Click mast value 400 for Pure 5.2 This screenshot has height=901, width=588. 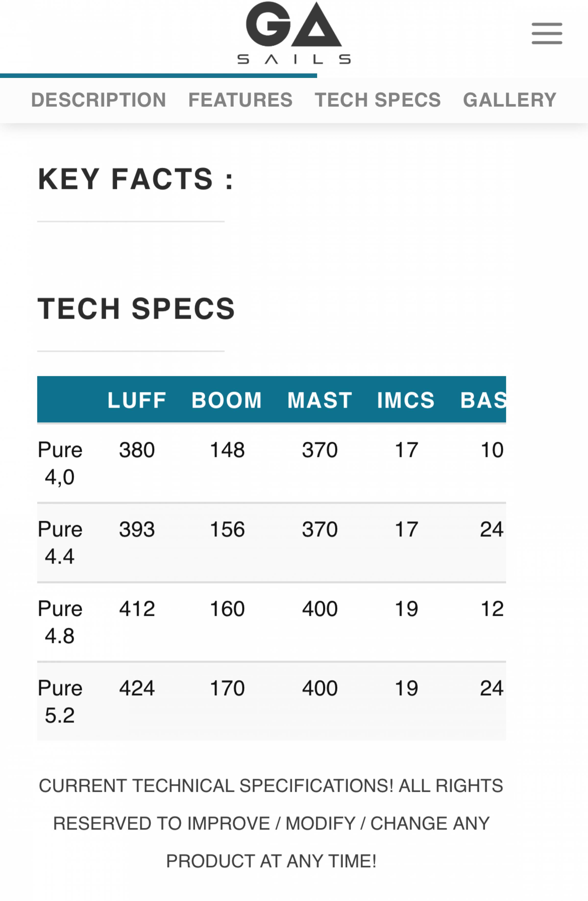pyautogui.click(x=320, y=688)
